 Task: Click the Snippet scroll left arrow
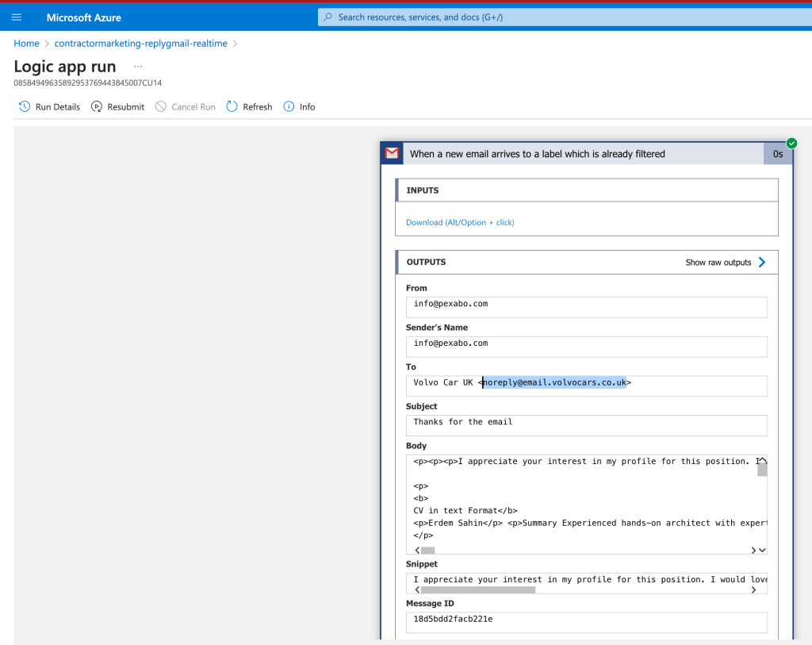click(417, 589)
